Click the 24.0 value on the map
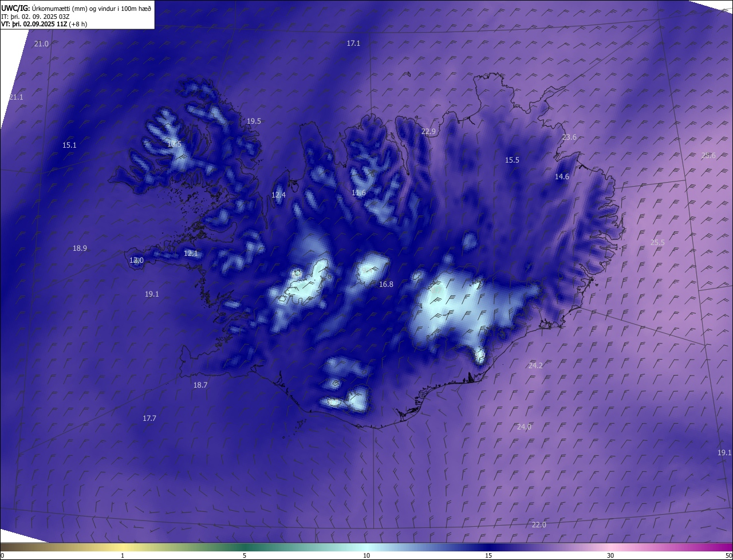Screen dimensions: 733x560 click(x=524, y=427)
